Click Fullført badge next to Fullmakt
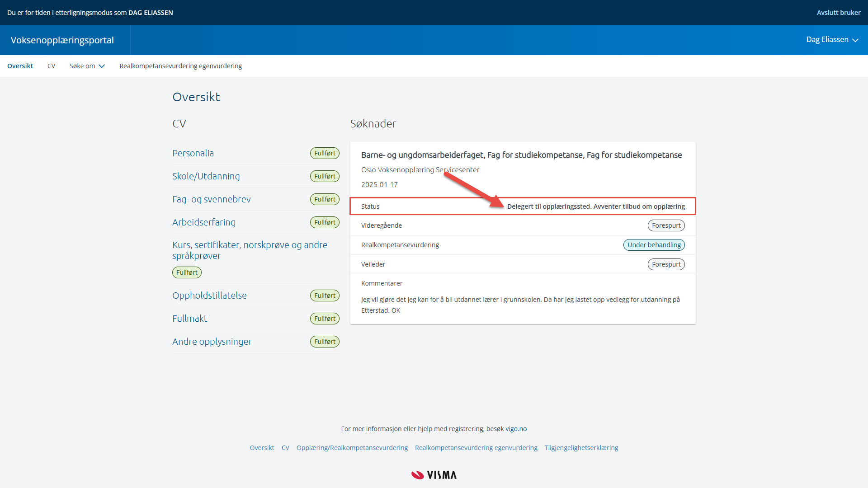This screenshot has width=868, height=488. [325, 319]
